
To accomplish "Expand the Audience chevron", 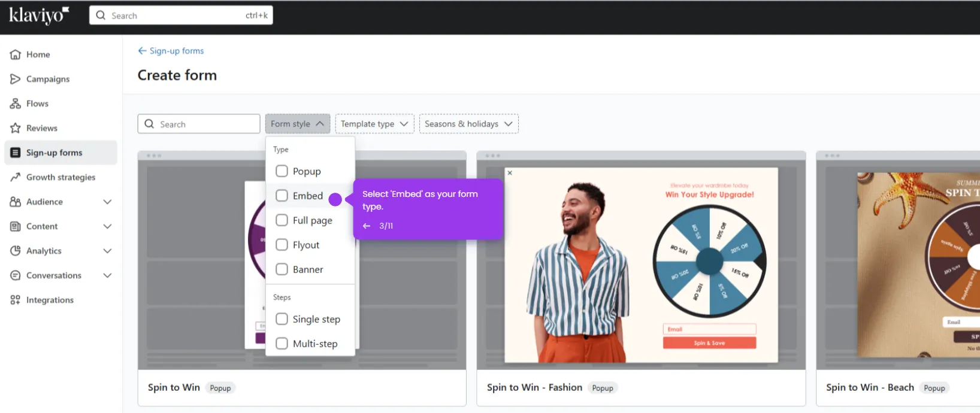I will (107, 202).
